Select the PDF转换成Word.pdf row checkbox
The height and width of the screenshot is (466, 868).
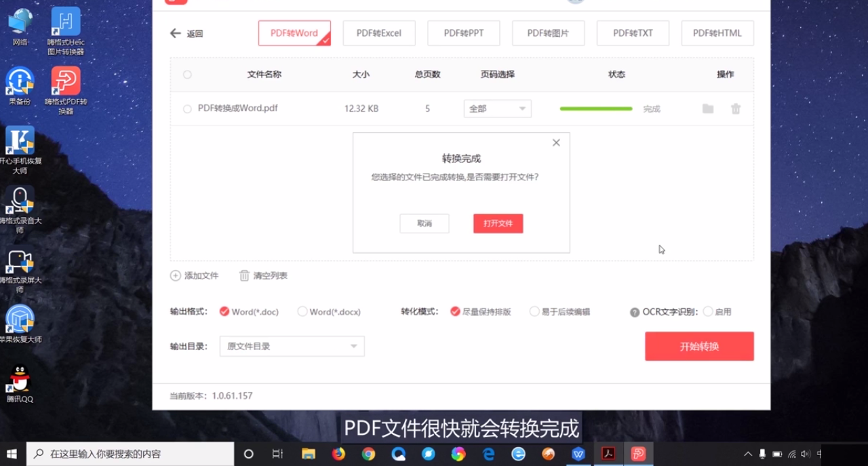pos(187,109)
